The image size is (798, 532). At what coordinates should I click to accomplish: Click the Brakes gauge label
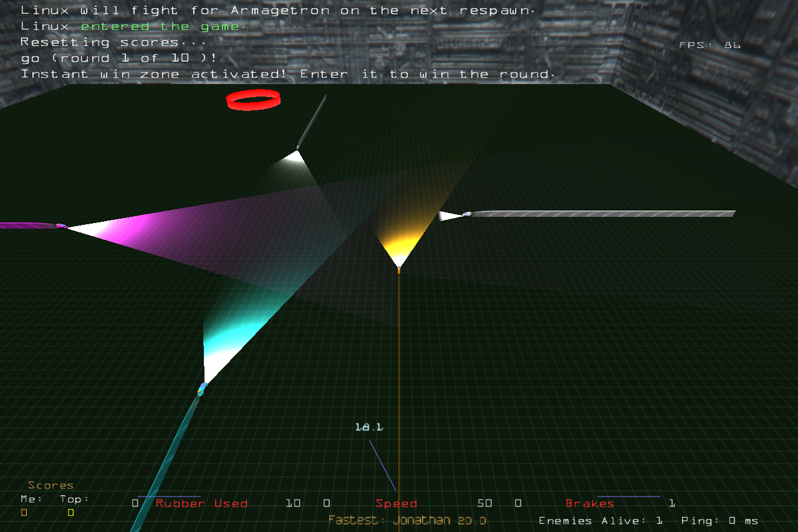click(x=589, y=503)
